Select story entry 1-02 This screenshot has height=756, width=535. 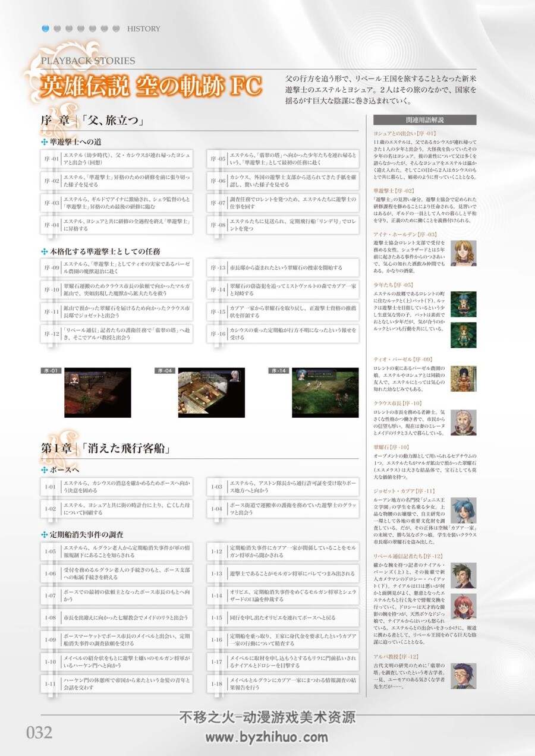tap(117, 508)
